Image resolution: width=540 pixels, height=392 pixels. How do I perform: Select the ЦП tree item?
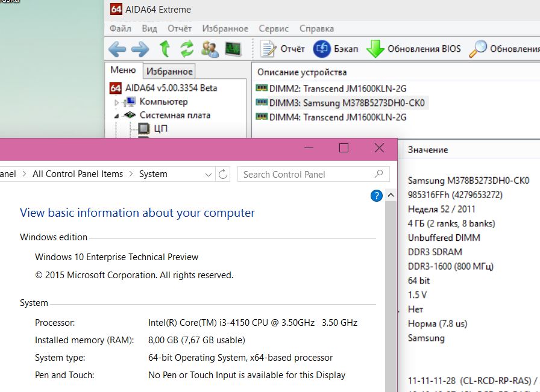(x=160, y=128)
